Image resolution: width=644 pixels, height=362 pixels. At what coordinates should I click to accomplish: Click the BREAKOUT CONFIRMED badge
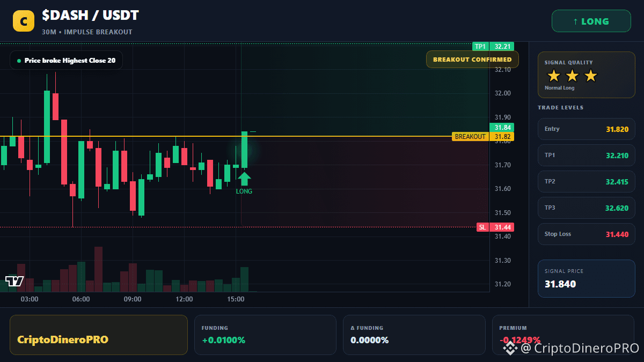pos(472,60)
